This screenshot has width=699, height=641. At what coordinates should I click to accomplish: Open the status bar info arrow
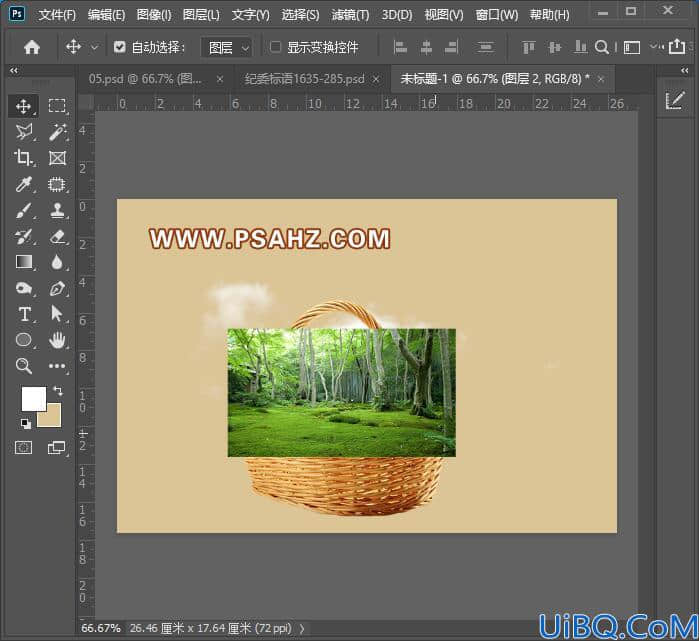click(x=302, y=629)
